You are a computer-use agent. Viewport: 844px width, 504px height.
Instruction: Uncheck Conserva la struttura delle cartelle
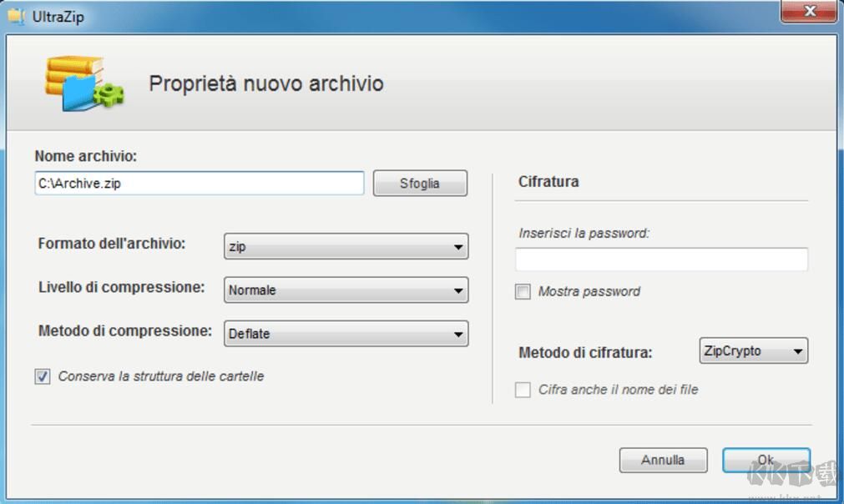point(43,377)
